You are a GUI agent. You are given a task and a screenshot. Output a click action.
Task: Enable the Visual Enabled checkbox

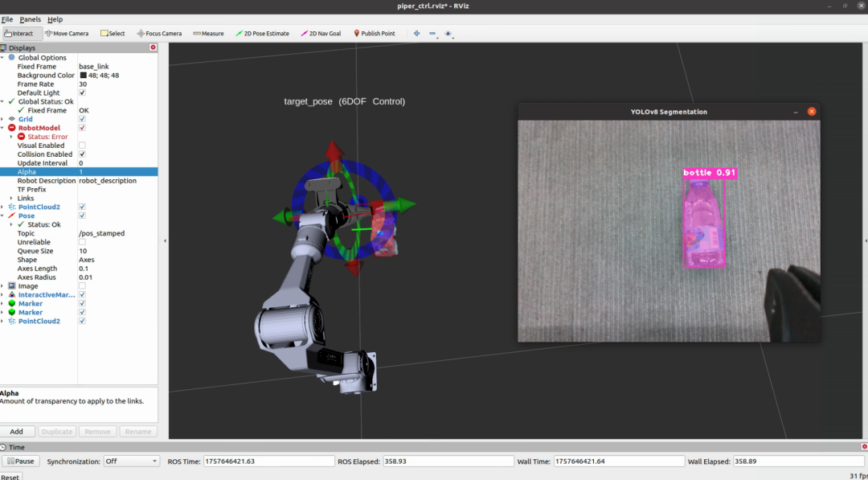pos(82,146)
